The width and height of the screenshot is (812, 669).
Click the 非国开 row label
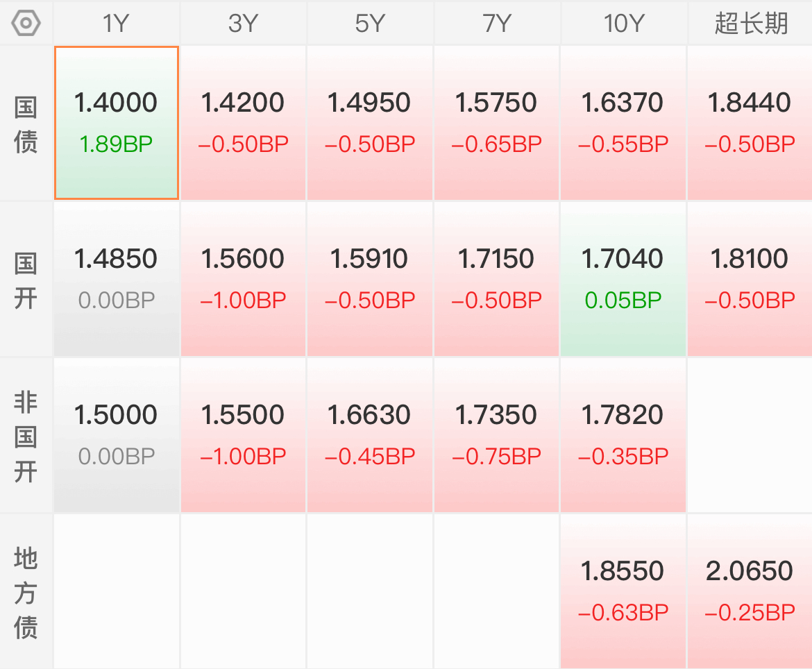(26, 436)
